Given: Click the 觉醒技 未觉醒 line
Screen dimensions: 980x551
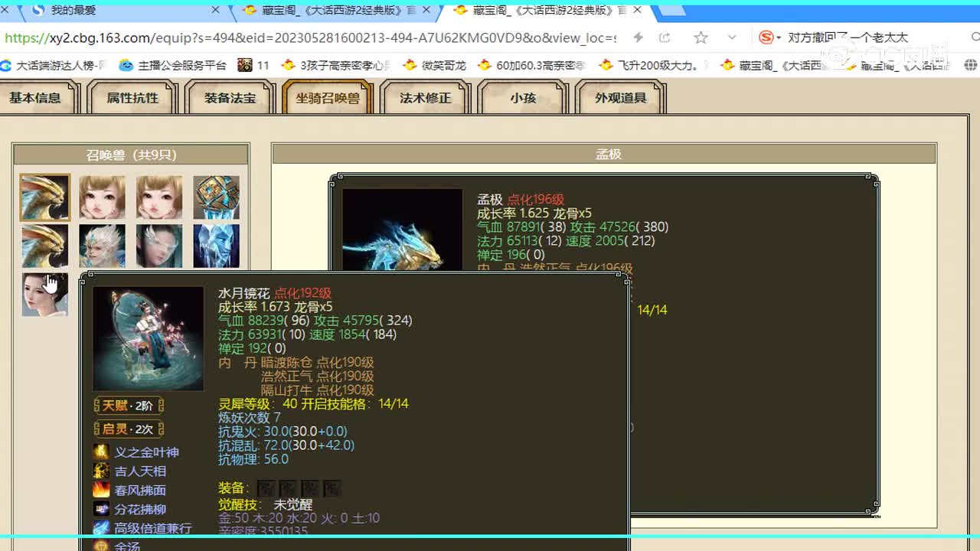Looking at the screenshot, I should coord(266,505).
